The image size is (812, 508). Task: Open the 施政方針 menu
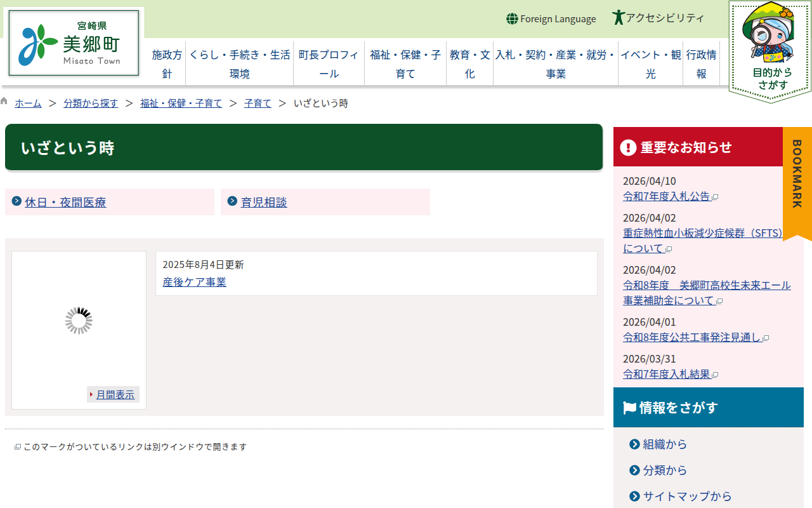coord(167,64)
